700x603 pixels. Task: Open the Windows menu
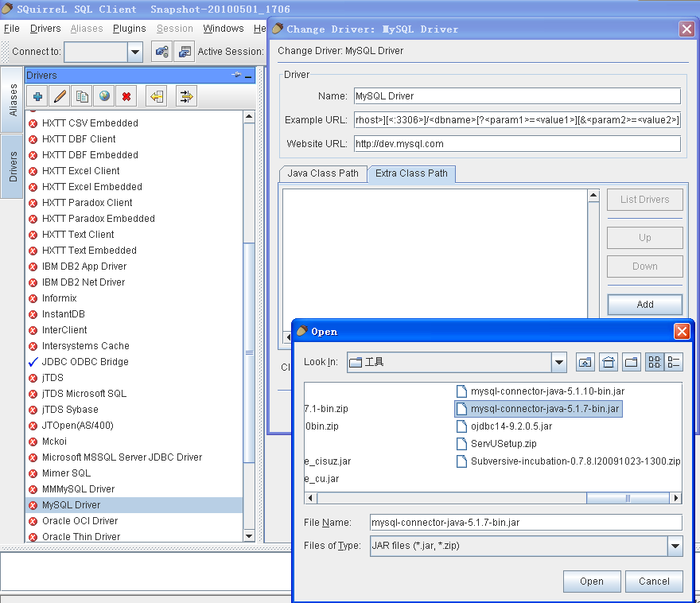223,29
